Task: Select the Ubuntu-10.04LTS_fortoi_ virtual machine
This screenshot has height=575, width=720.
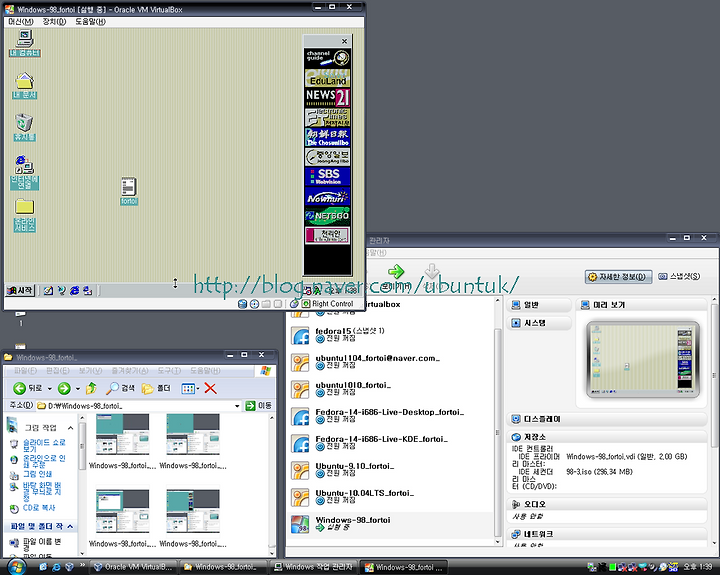Action: (390, 497)
